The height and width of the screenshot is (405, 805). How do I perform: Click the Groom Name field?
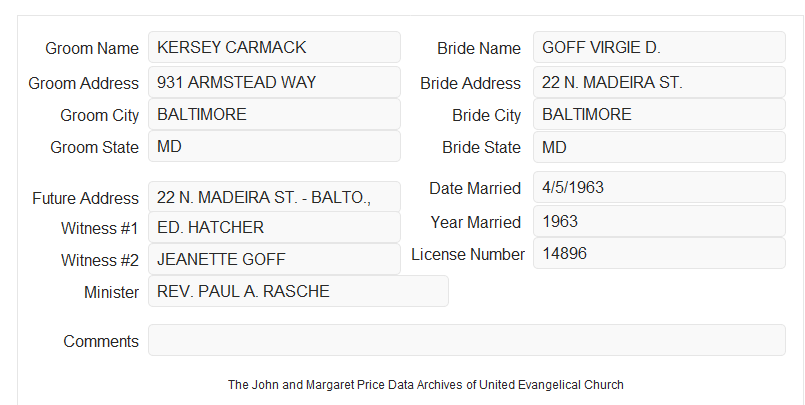(x=274, y=47)
